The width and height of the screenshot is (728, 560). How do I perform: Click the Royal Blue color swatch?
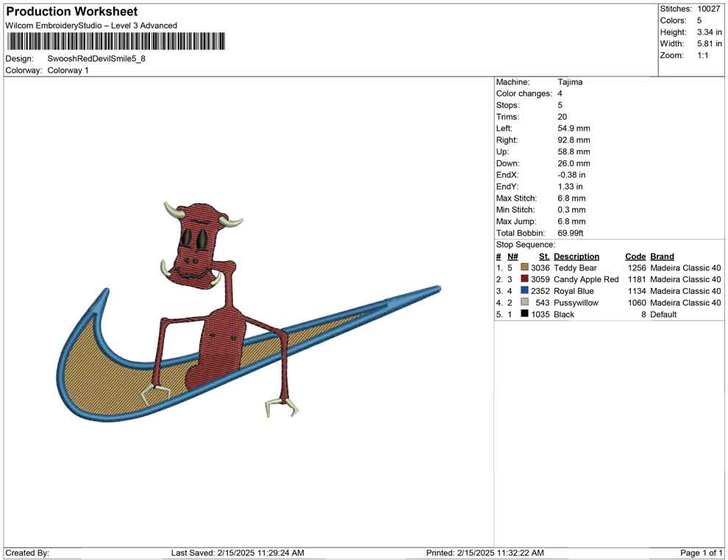point(524,290)
